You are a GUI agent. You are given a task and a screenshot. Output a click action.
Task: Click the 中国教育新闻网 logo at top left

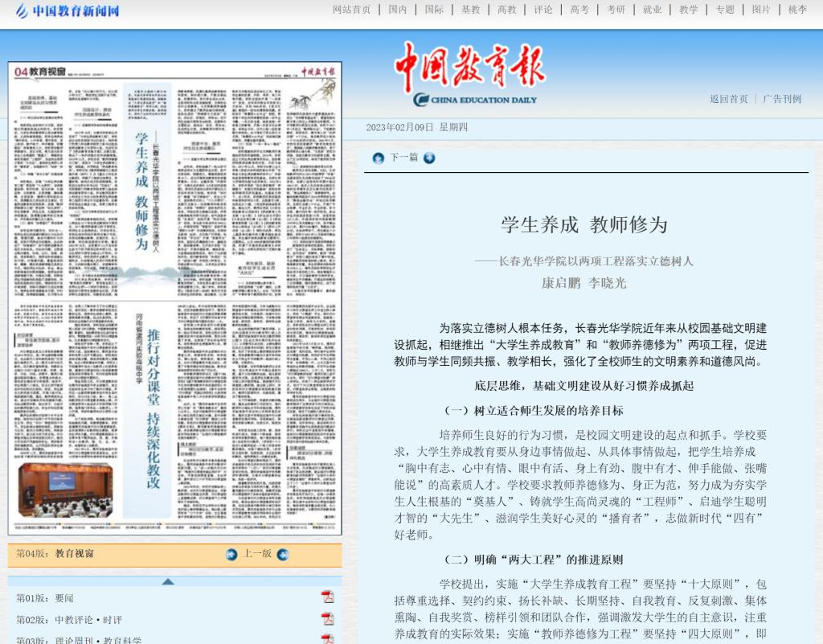[68, 10]
